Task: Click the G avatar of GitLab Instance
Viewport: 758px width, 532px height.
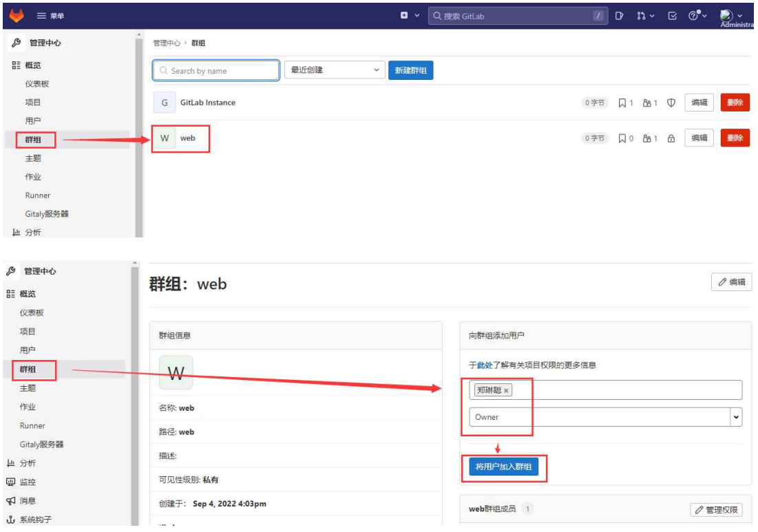Action: pyautogui.click(x=165, y=103)
